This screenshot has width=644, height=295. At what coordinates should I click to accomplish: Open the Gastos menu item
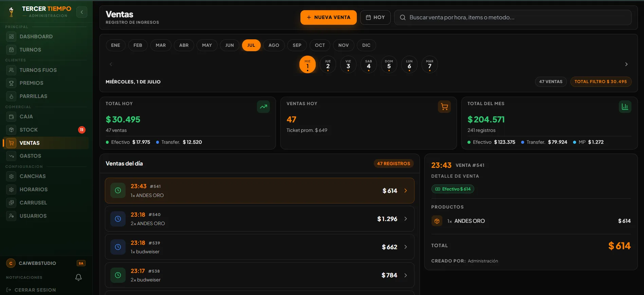pyautogui.click(x=46, y=156)
